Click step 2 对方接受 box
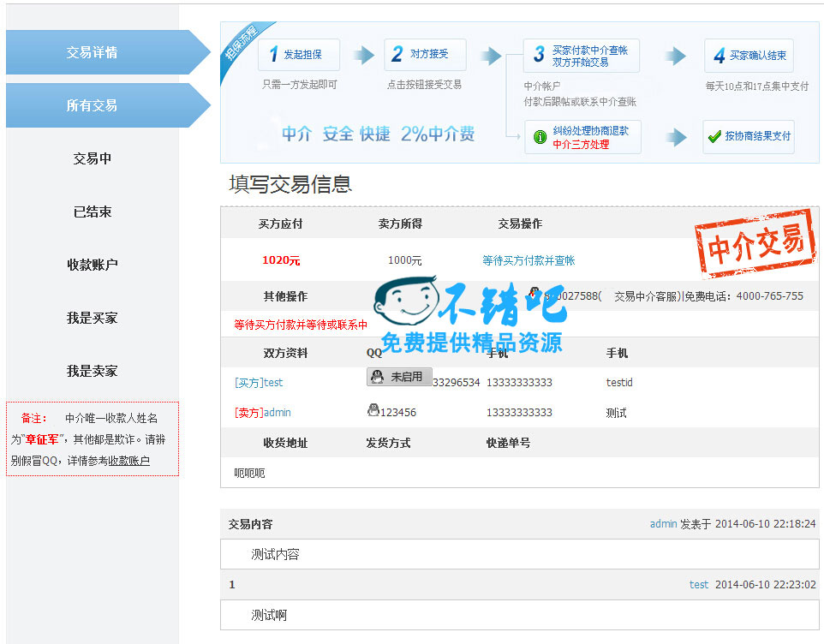 pos(425,55)
